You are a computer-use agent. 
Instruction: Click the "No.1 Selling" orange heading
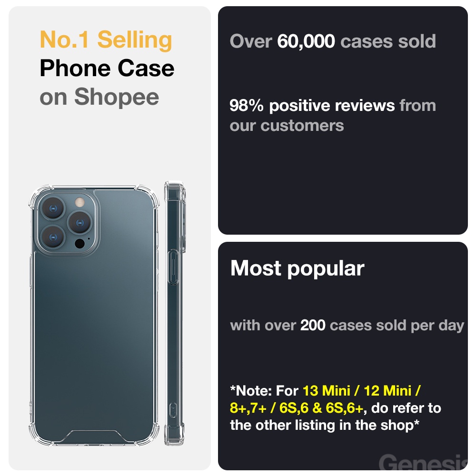pyautogui.click(x=106, y=40)
